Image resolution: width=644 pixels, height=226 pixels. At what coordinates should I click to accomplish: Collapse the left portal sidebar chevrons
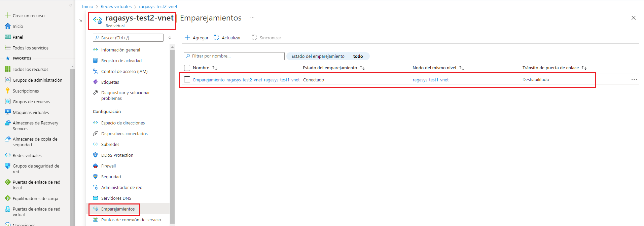[x=71, y=5]
